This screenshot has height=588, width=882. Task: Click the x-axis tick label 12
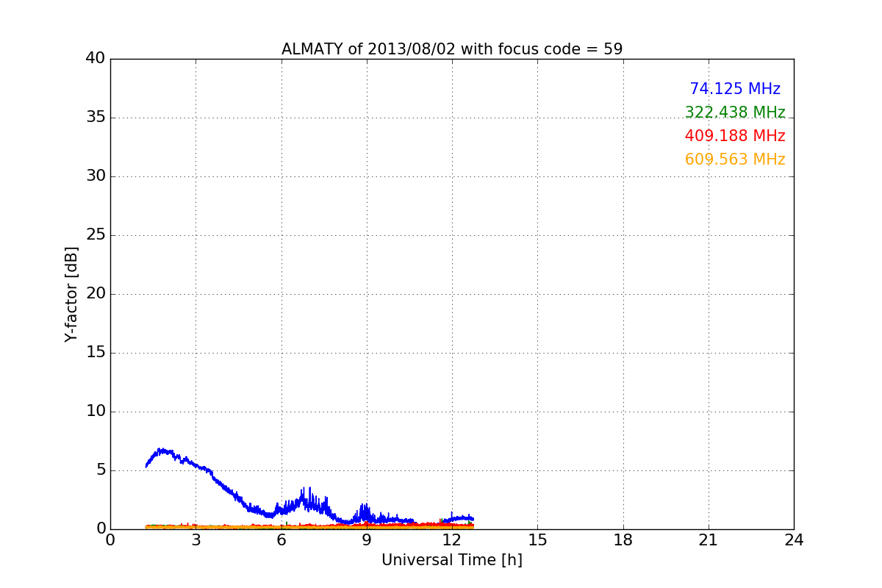coord(452,540)
